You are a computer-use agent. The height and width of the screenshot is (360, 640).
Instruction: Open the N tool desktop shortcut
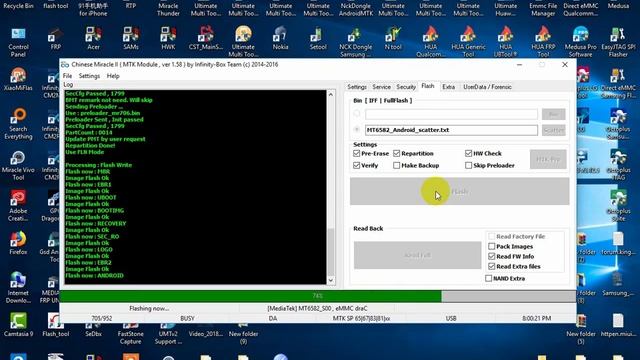click(x=393, y=39)
